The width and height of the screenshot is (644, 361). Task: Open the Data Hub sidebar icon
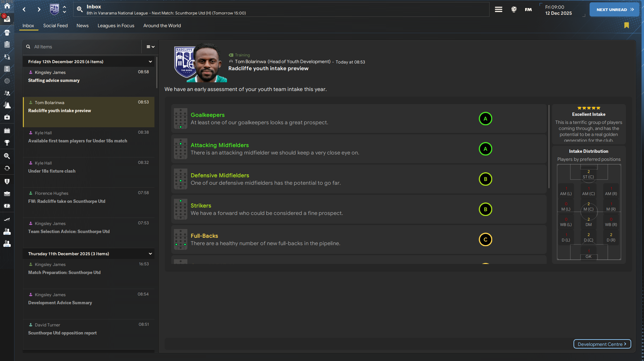click(x=7, y=81)
